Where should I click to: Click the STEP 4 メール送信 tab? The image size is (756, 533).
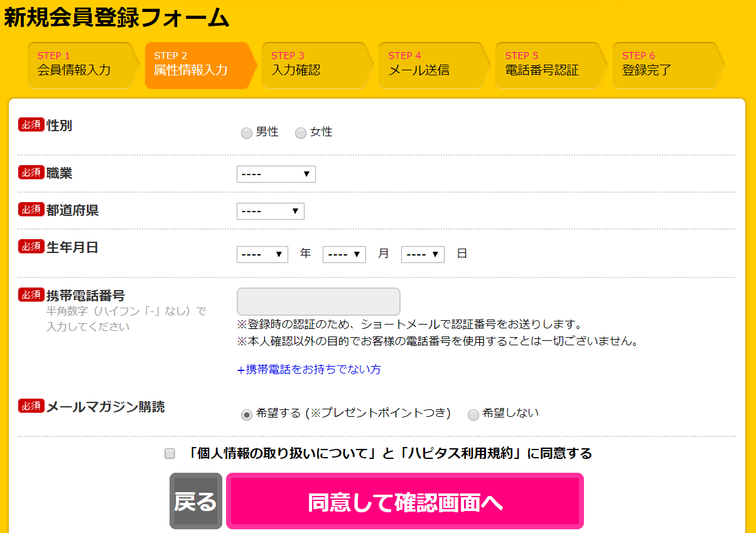(x=434, y=66)
